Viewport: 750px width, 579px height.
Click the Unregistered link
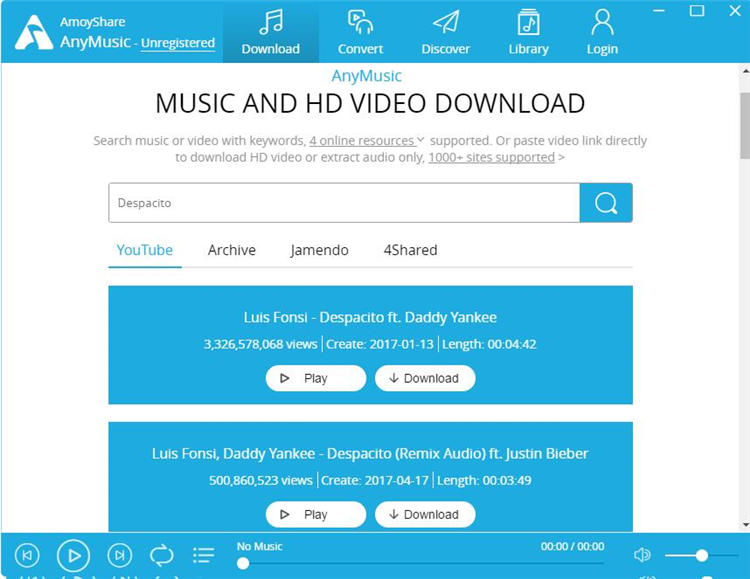point(178,43)
